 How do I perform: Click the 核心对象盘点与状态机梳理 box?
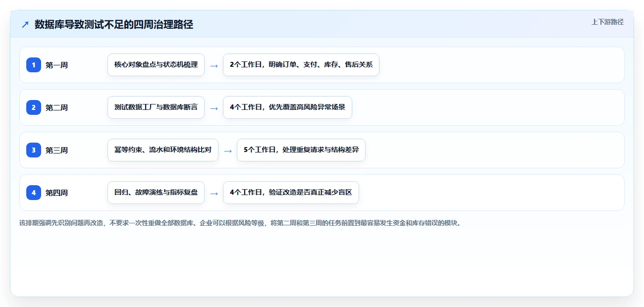coord(156,65)
